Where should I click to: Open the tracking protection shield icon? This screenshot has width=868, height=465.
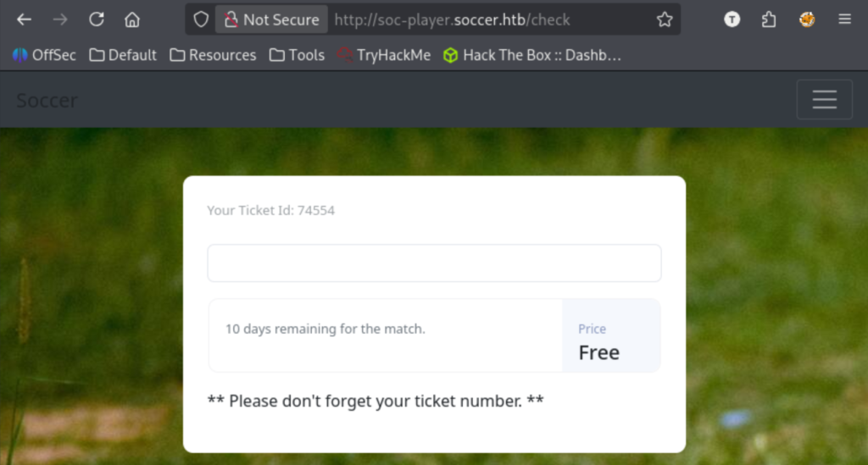tap(200, 19)
